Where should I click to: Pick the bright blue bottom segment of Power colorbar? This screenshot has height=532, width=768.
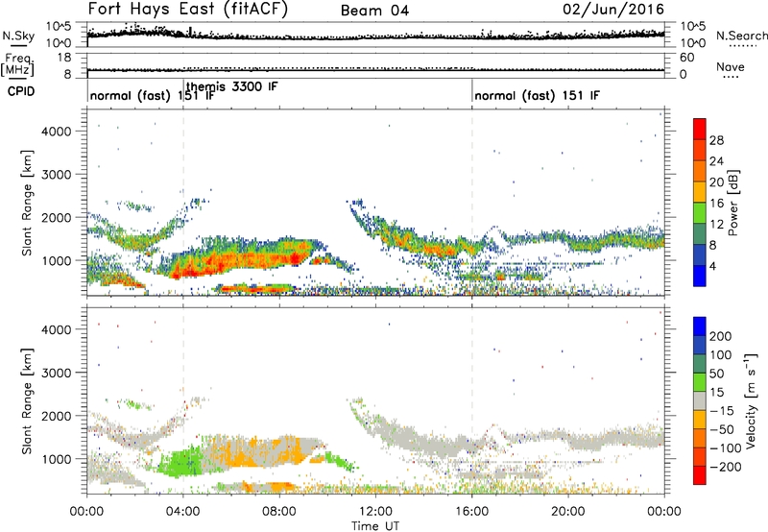tap(700, 276)
